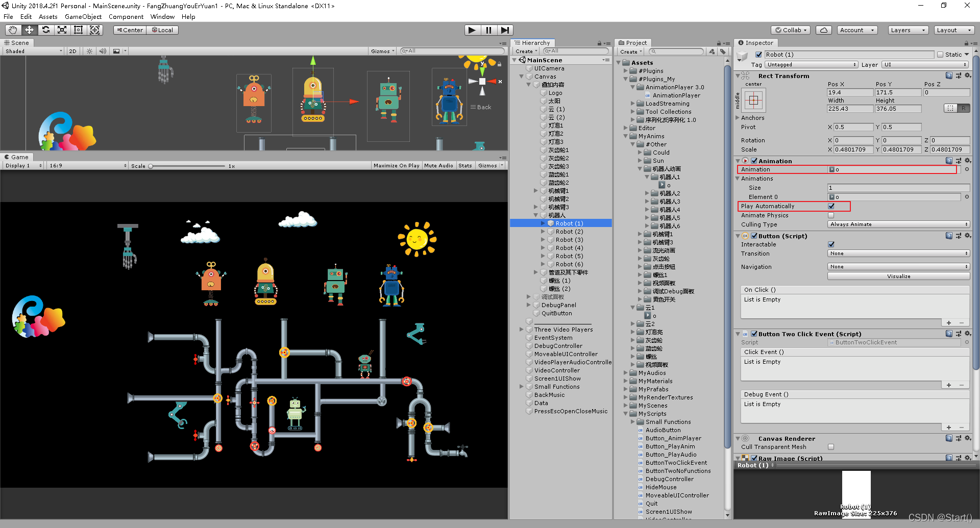The width and height of the screenshot is (980, 528).
Task: Open the File menu
Action: [x=8, y=17]
